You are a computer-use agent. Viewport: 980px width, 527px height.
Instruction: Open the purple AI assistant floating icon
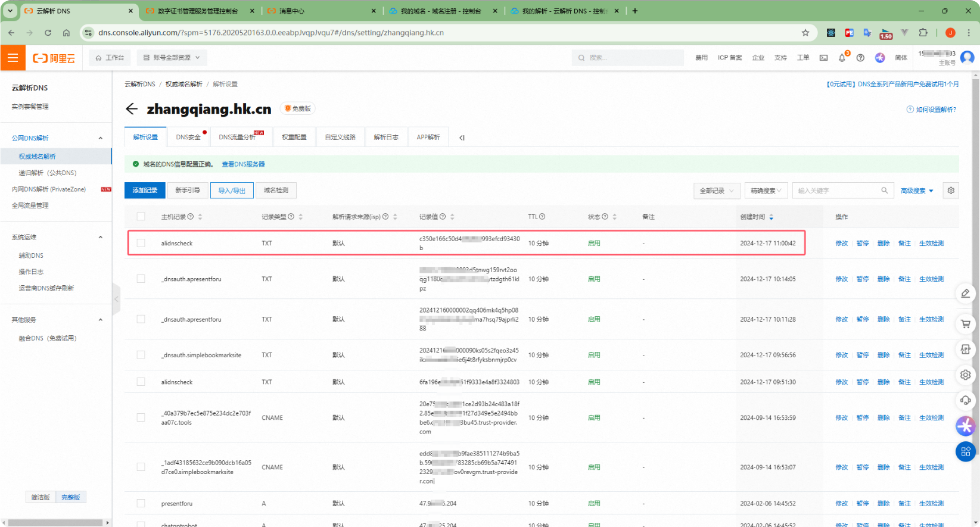point(966,426)
